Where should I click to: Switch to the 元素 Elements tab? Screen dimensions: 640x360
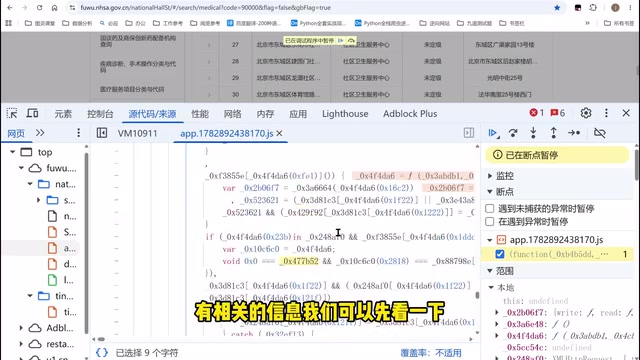63,114
